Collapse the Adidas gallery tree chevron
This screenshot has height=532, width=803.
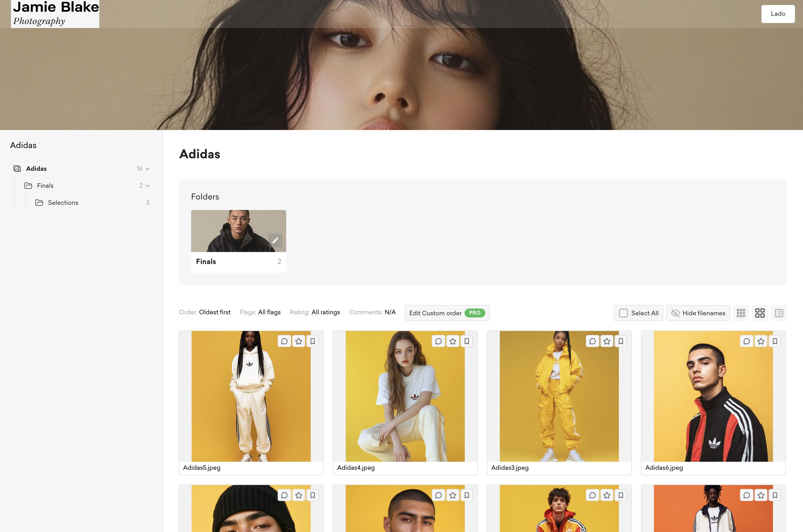click(x=148, y=168)
